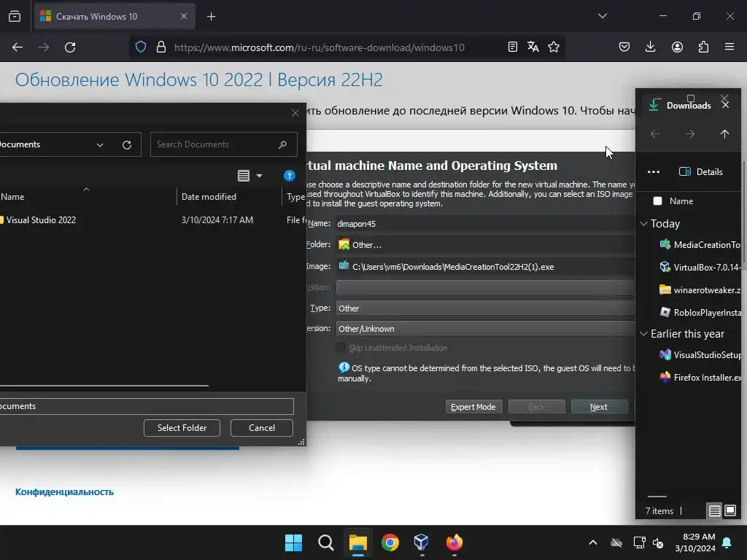Go back in the Firefox browser
747x560 pixels.
18,47
